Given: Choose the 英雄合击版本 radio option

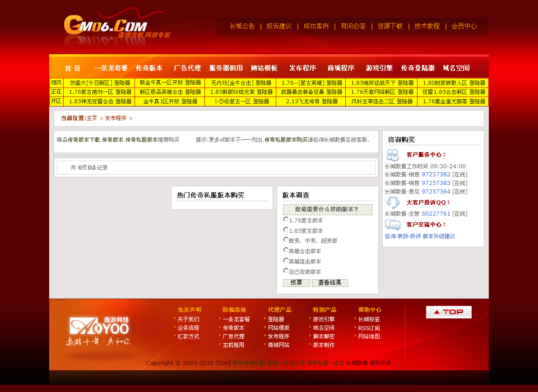Looking at the screenshot, I should pos(286,250).
